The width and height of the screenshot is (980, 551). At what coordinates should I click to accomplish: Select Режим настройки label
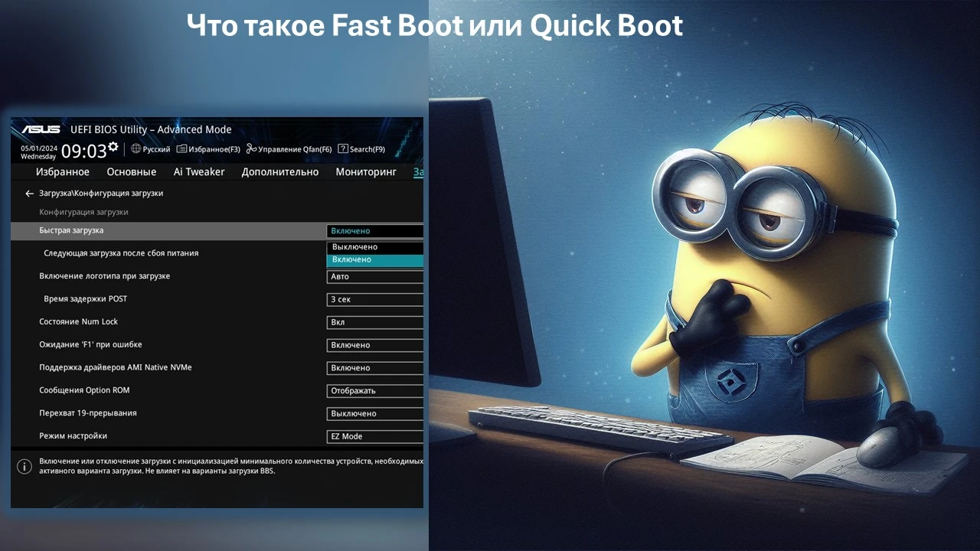[73, 435]
